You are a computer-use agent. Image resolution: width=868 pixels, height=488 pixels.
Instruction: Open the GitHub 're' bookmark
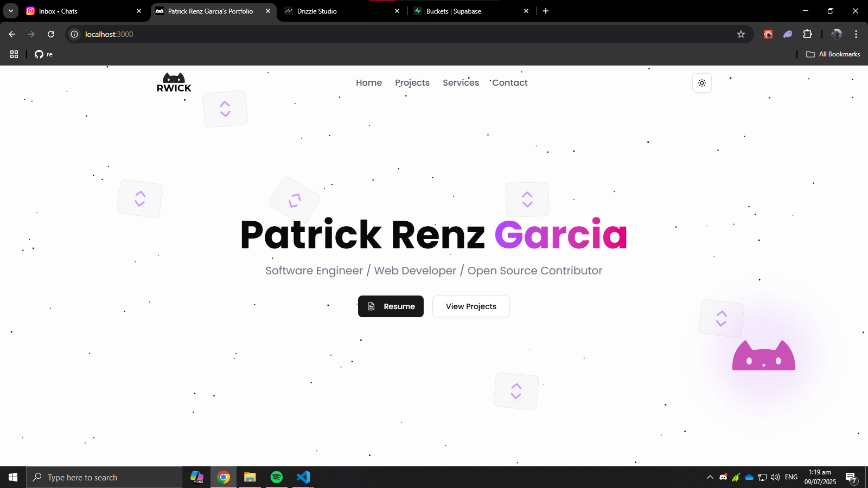click(x=43, y=54)
